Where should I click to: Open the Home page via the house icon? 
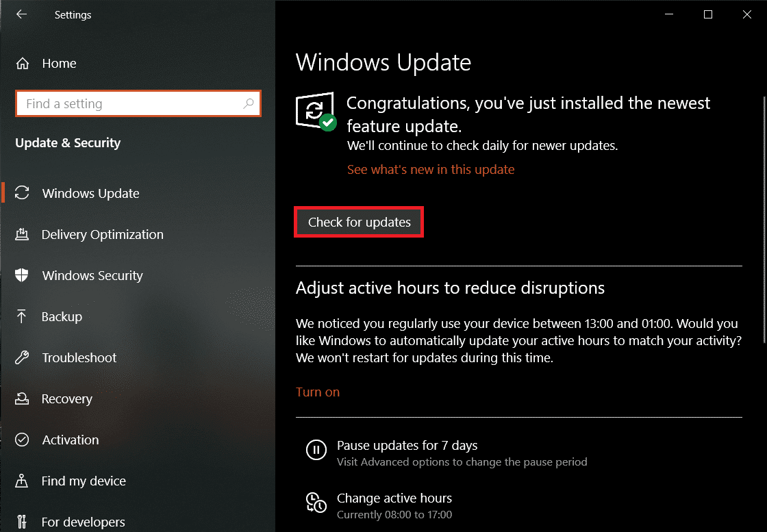pyautogui.click(x=23, y=63)
